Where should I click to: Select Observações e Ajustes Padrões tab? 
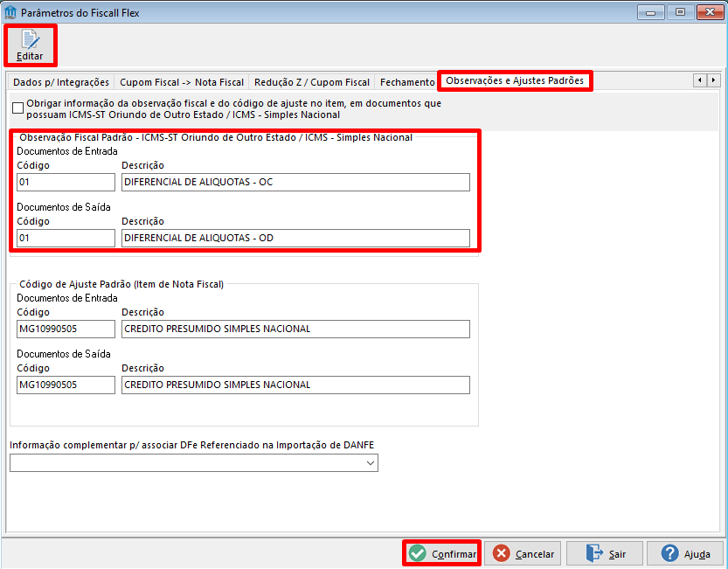(x=515, y=80)
